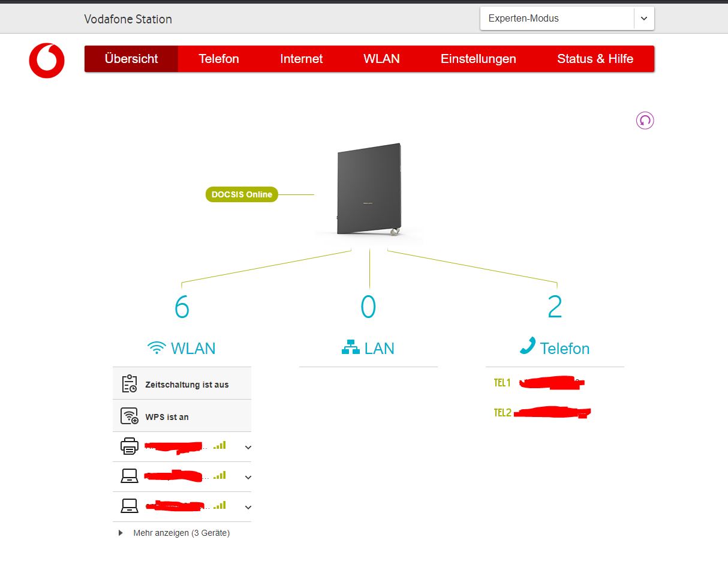Expand the second laptop device row

[x=248, y=507]
